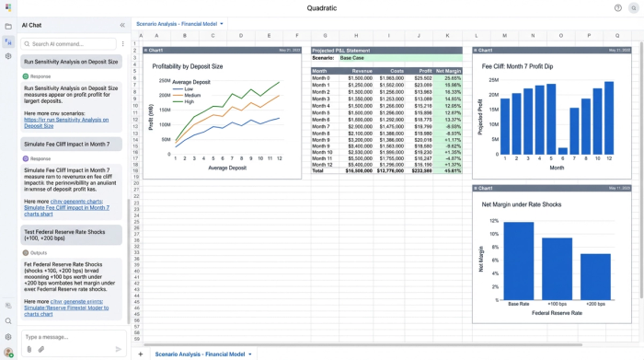Click the horizontal scrollbar below the grid
Image resolution: width=644 pixels, height=360 pixels.
pos(363,344)
